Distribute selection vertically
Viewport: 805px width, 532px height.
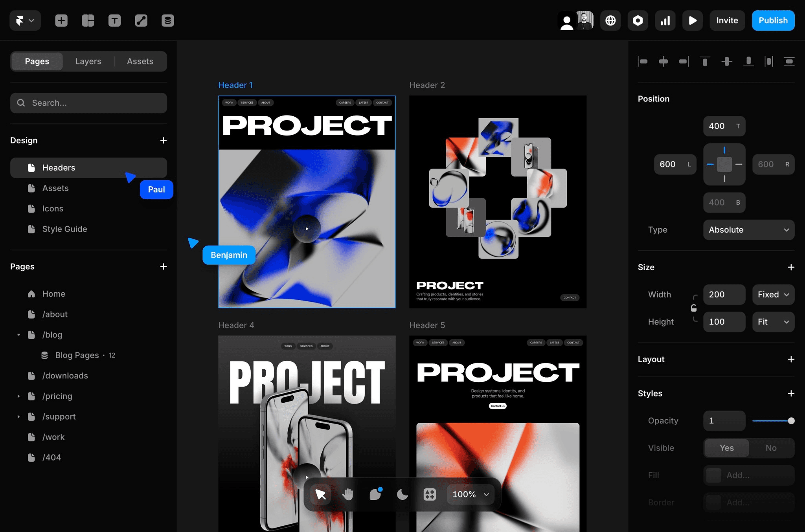789,61
